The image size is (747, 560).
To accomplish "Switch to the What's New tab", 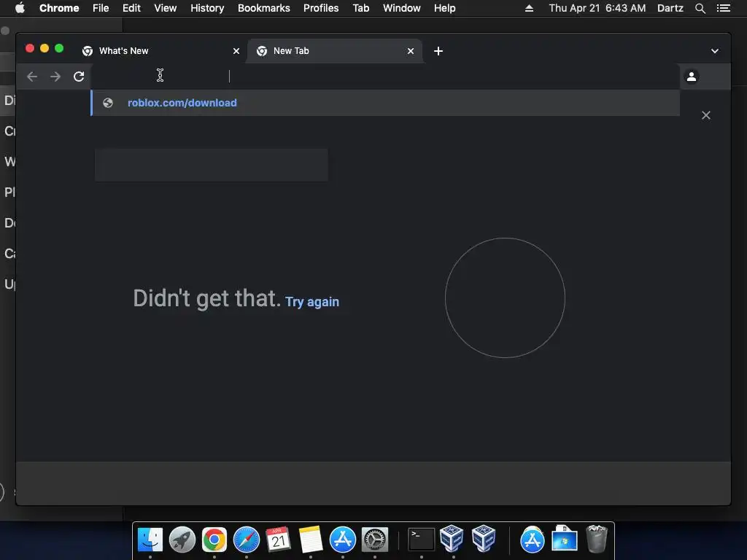I will tap(161, 51).
